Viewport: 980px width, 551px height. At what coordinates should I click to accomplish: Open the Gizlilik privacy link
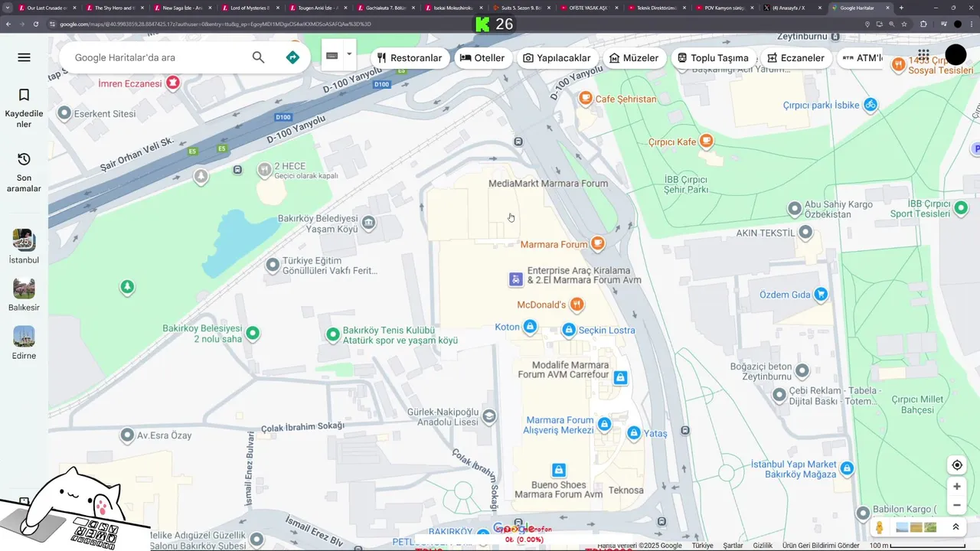click(763, 546)
